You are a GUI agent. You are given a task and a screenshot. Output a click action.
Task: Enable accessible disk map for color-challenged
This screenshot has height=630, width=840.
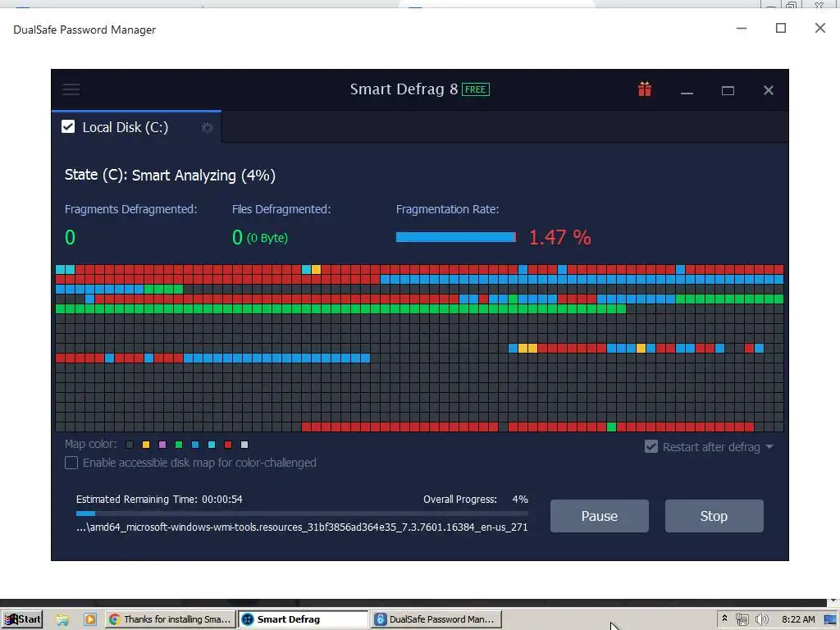pos(71,463)
